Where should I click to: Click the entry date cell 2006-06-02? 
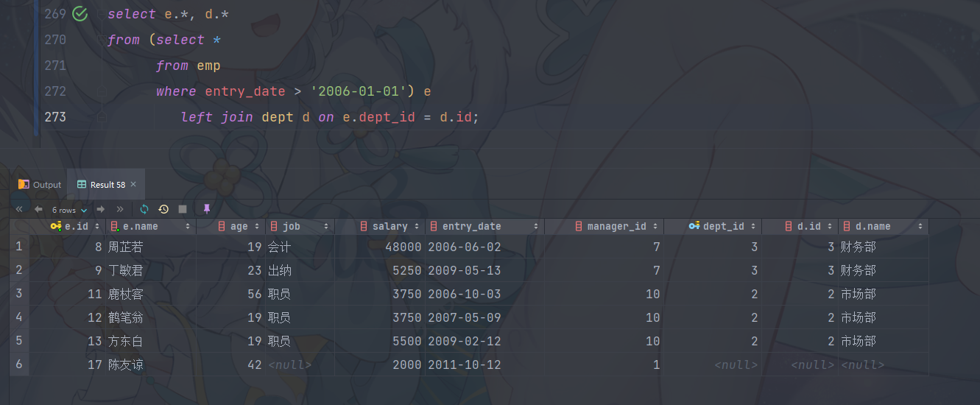point(484,247)
